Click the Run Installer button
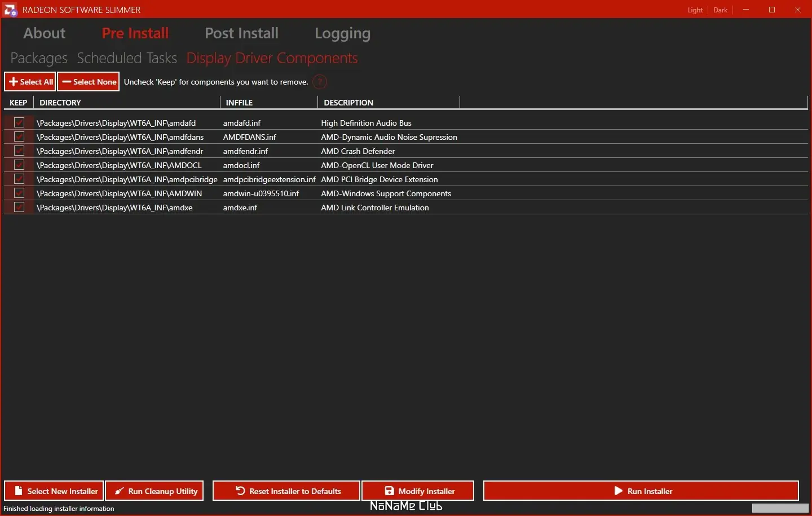The width and height of the screenshot is (812, 516). point(641,491)
